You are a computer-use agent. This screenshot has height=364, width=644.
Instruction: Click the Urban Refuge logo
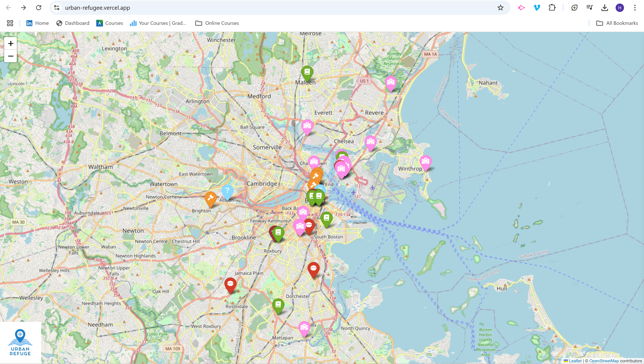20,342
